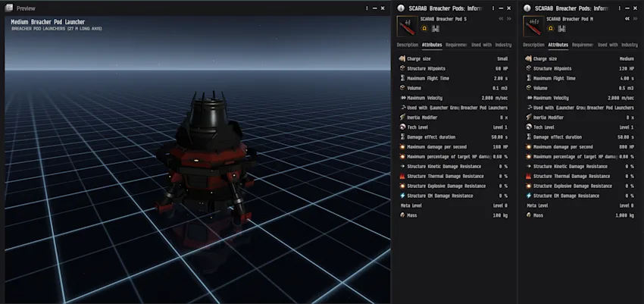Open the Used with tab in the Pod S window
644x304 pixels.
481,45
